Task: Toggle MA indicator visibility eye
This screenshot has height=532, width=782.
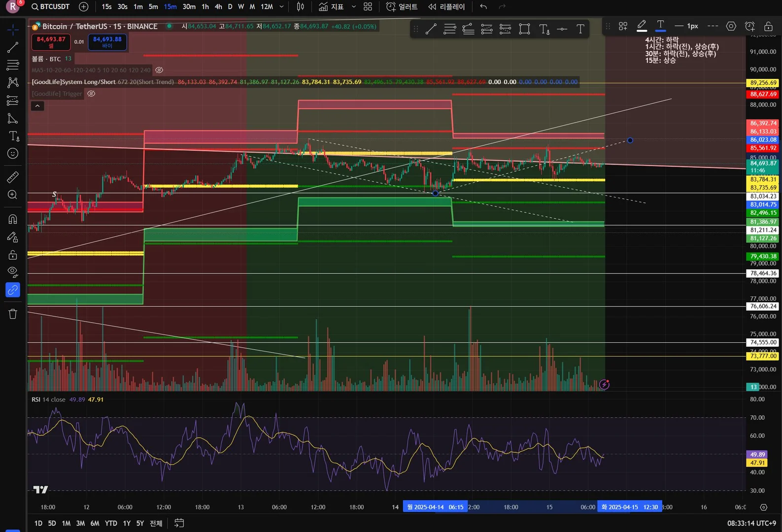Action: point(159,70)
